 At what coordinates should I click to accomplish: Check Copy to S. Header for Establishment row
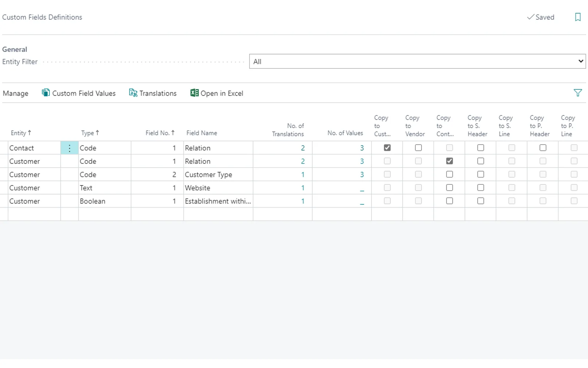click(x=480, y=201)
